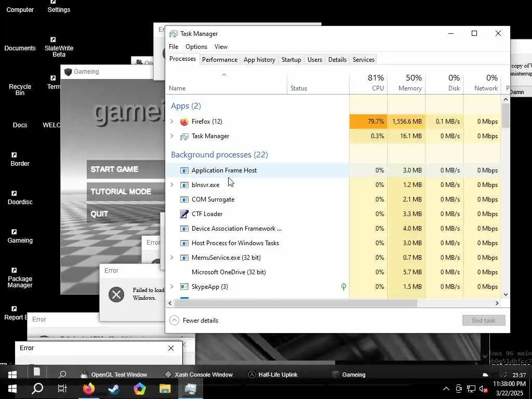Switch to Gameing in inner taskbar
This screenshot has height=399, width=532.
(349, 375)
